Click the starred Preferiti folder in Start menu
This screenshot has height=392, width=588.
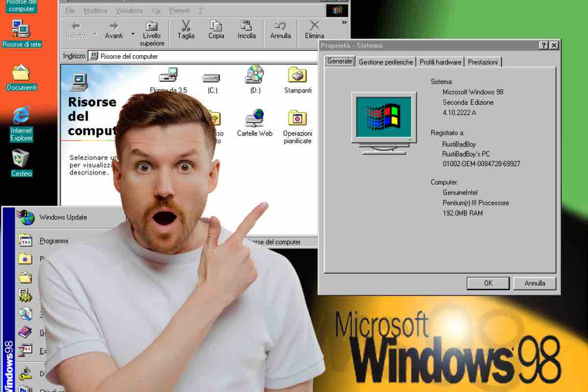pyautogui.click(x=25, y=259)
